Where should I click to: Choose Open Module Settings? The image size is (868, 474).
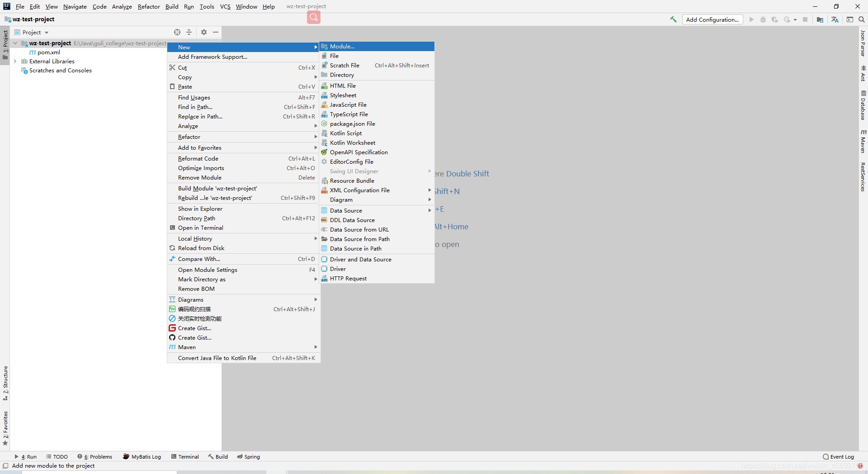coord(244,270)
